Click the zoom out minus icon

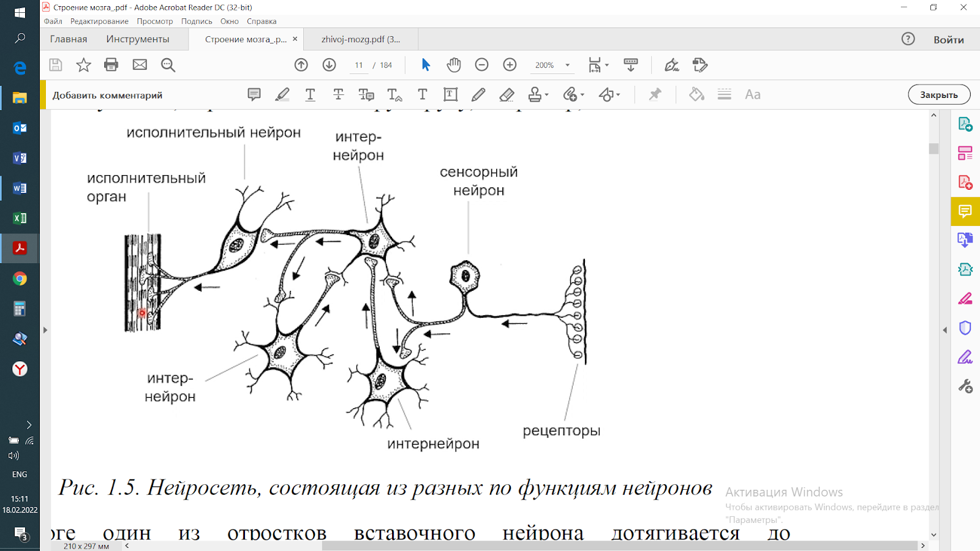482,65
